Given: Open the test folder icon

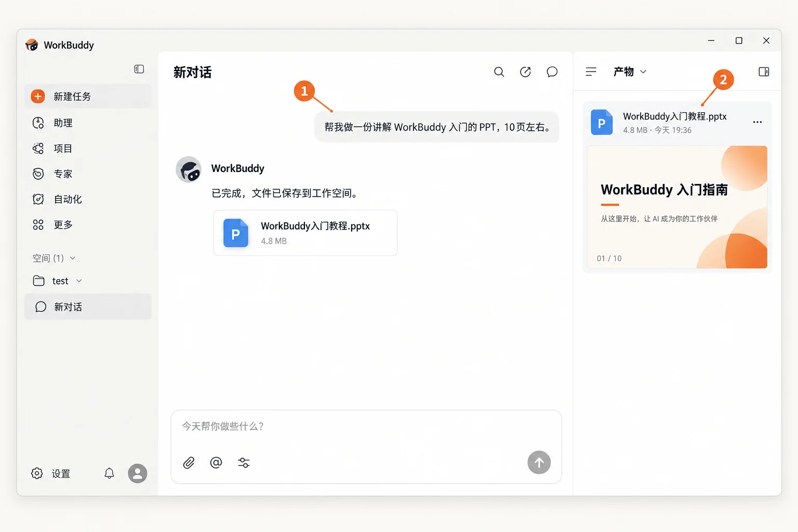Looking at the screenshot, I should (x=38, y=281).
